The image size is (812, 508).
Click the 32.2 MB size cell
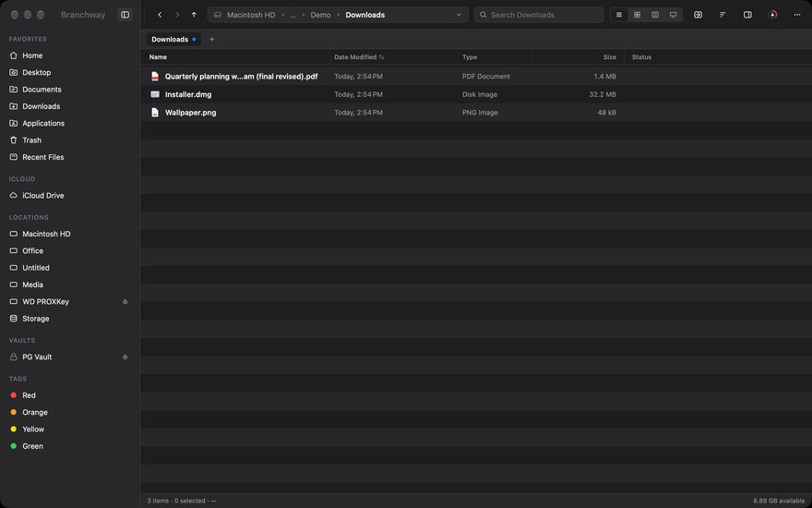603,94
